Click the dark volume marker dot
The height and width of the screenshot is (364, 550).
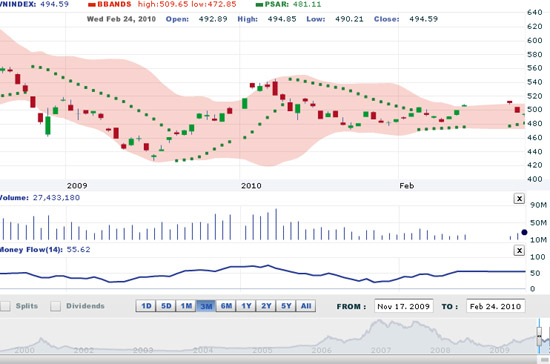[524, 232]
